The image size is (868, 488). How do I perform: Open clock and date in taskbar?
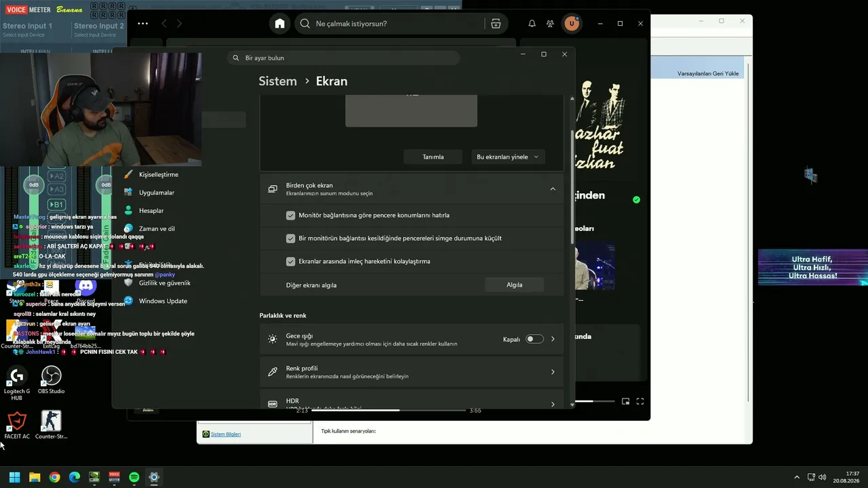[x=846, y=477]
